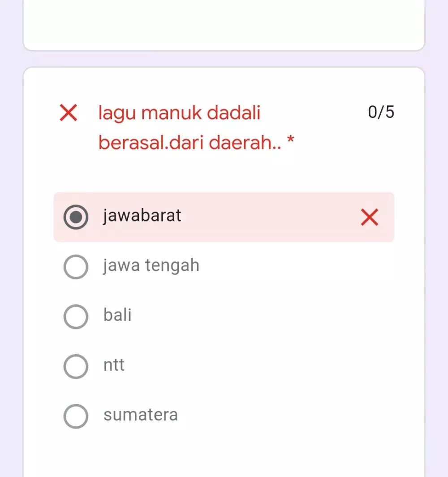Click the empty radio circle beside sumatera

pyautogui.click(x=76, y=416)
